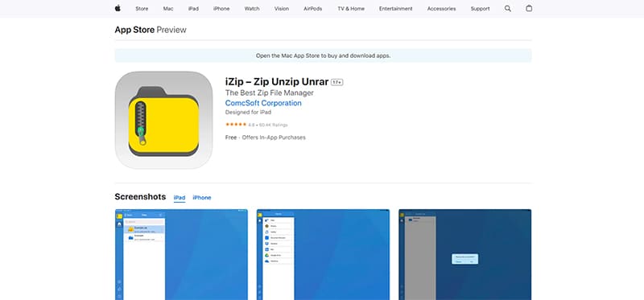644x300 pixels.
Task: Click the Apple logo icon
Action: click(118, 8)
